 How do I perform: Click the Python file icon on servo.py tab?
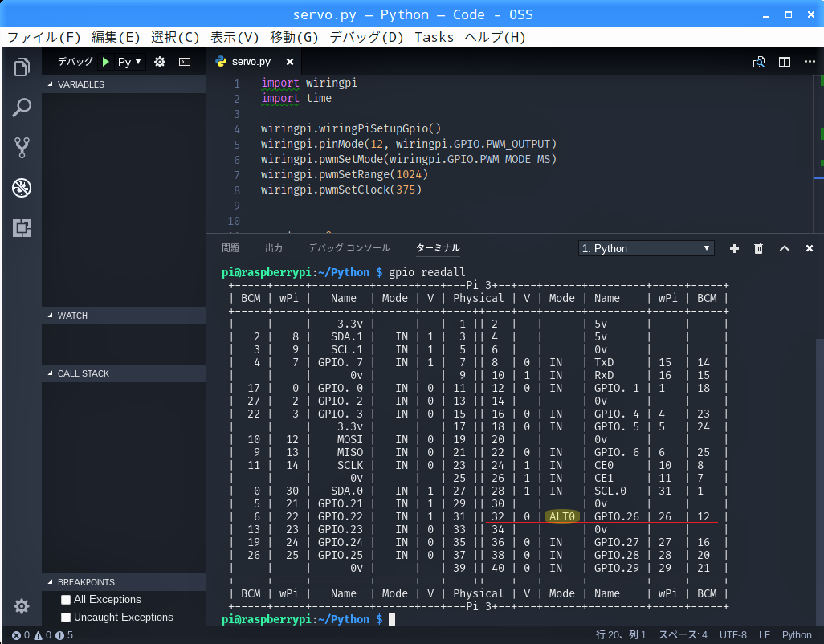(x=221, y=62)
